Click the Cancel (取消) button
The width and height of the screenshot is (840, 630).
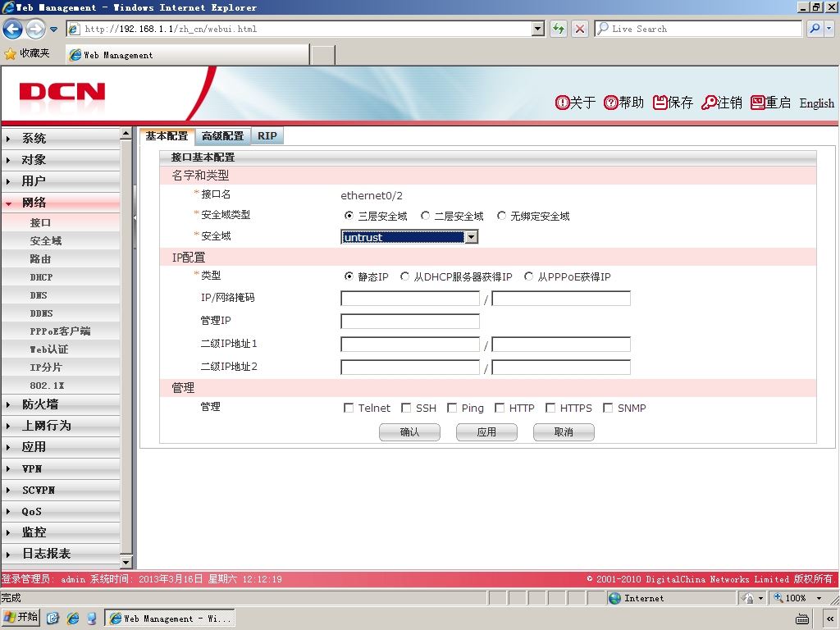[564, 432]
